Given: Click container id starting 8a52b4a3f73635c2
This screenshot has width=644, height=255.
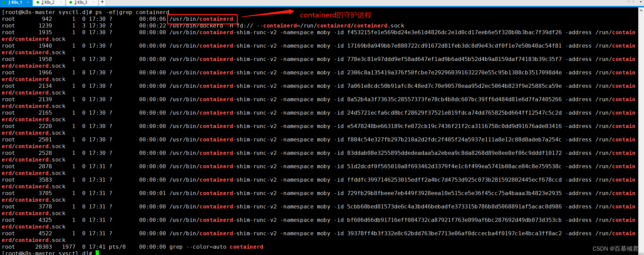Looking at the screenshot, I should tap(454, 100).
